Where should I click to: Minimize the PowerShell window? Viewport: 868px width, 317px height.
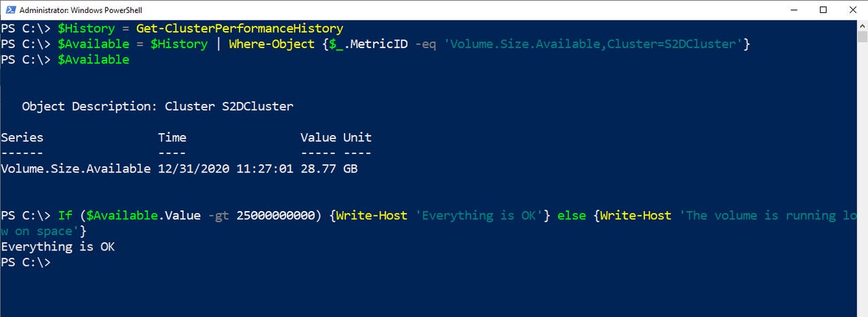click(x=793, y=10)
